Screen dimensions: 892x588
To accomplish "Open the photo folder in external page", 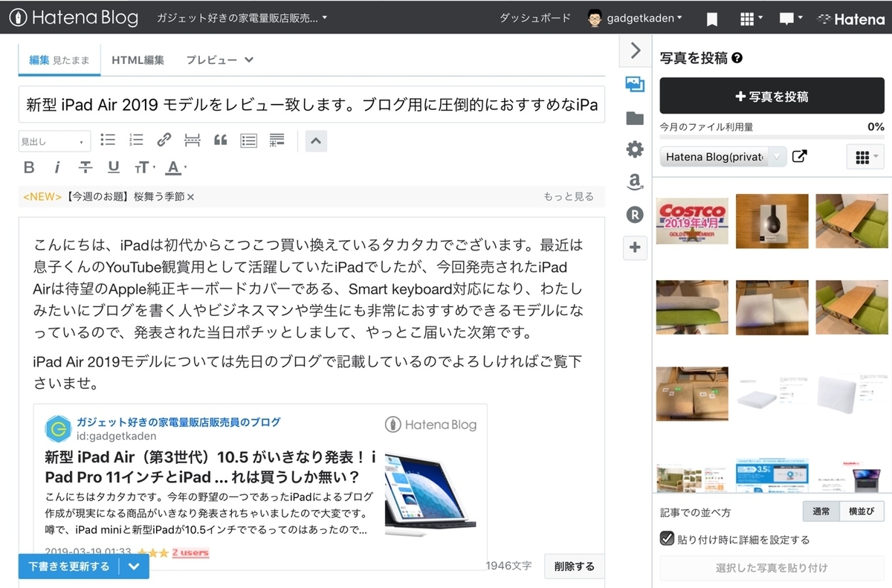I will click(x=800, y=157).
